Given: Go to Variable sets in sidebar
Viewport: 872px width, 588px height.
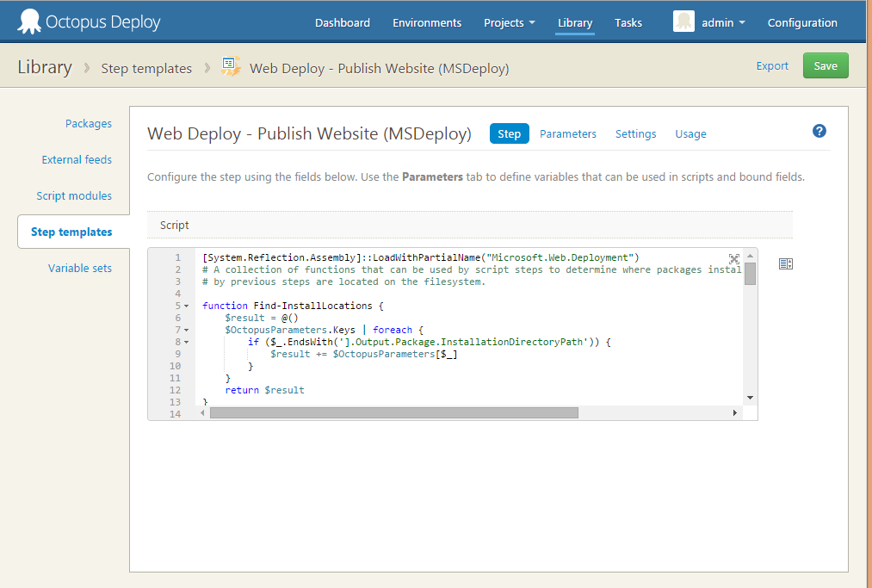Looking at the screenshot, I should 79,268.
